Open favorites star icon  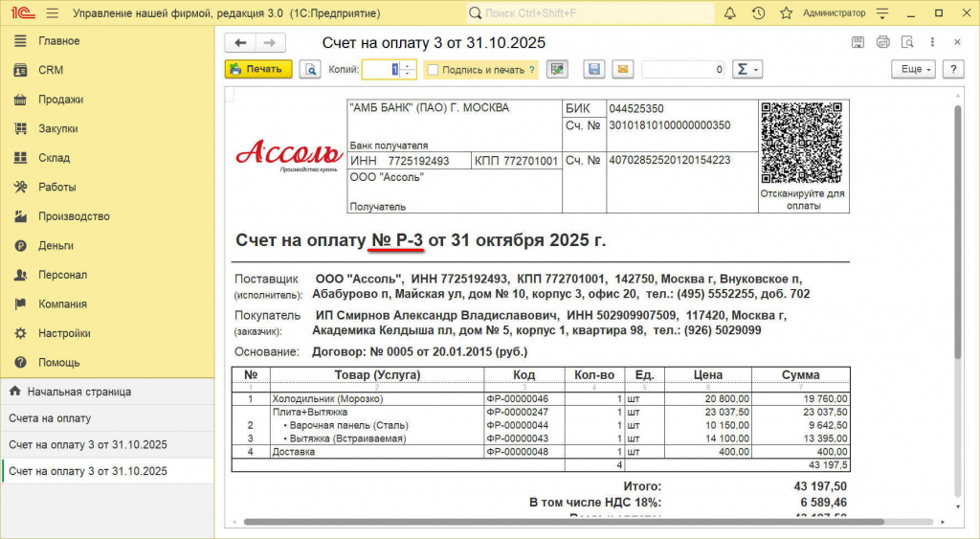[x=787, y=13]
